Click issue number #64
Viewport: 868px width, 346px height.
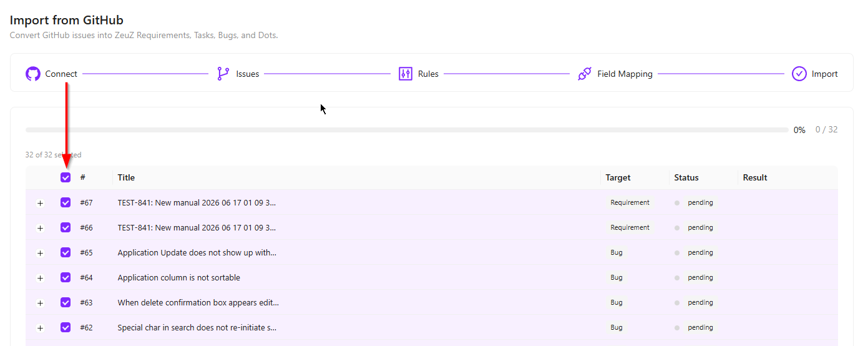(x=86, y=277)
